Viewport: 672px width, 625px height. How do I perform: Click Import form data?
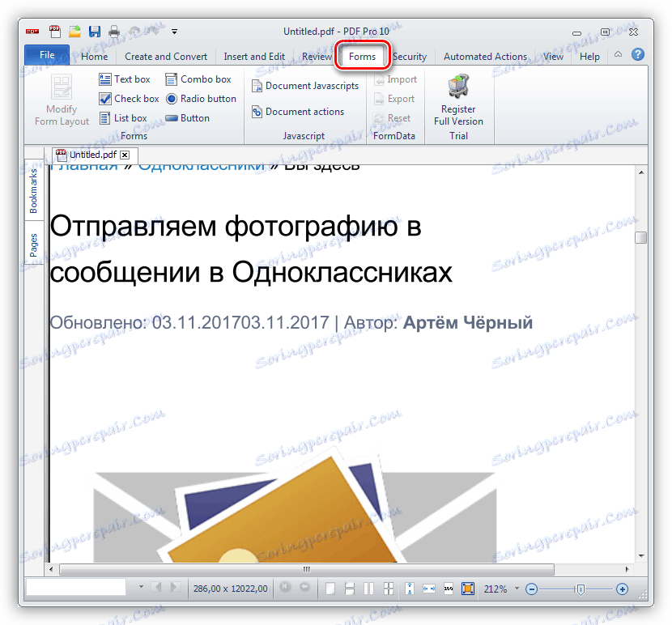tap(396, 79)
